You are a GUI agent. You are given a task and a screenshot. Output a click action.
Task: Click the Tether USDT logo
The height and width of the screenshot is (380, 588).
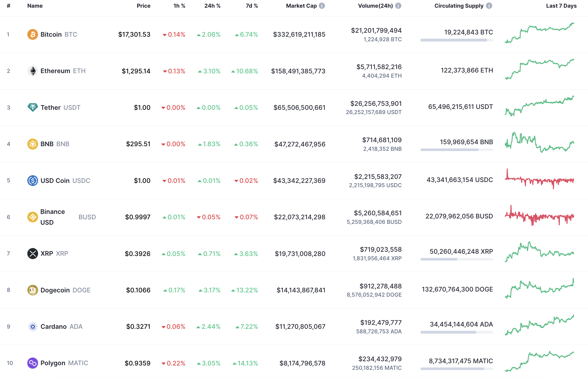33,108
